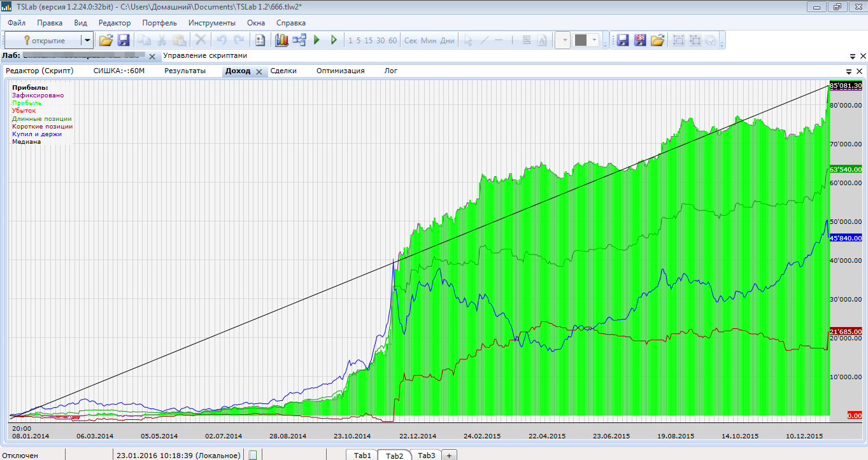The image size is (868, 460).
Task: Open the gray color picker dropdown arrow
Action: point(595,40)
